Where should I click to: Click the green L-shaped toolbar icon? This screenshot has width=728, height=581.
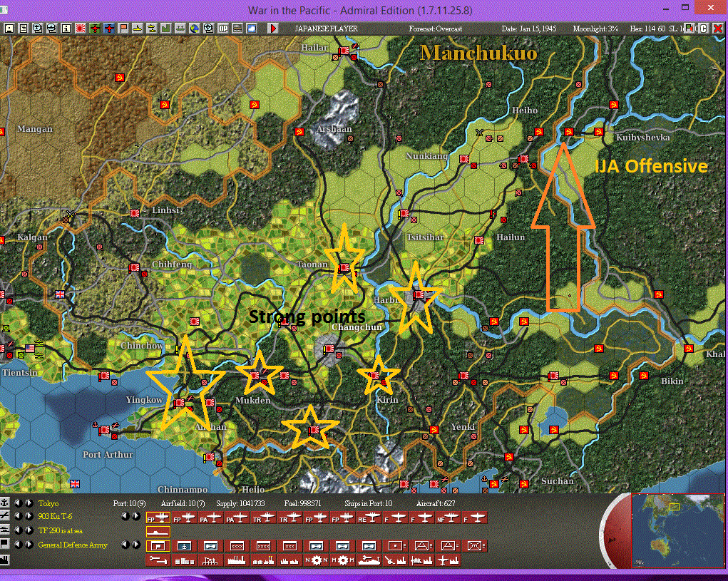[166, 29]
